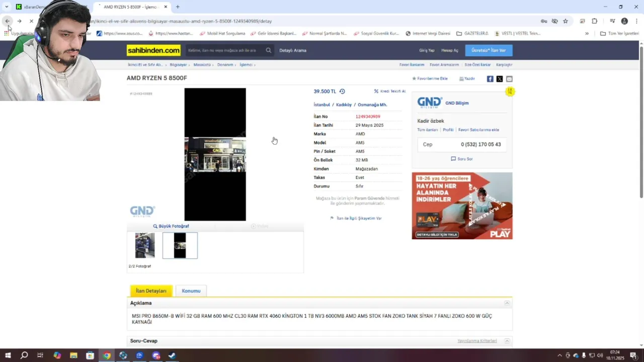Select the first photo thumbnail
The image size is (644, 362).
tap(145, 245)
